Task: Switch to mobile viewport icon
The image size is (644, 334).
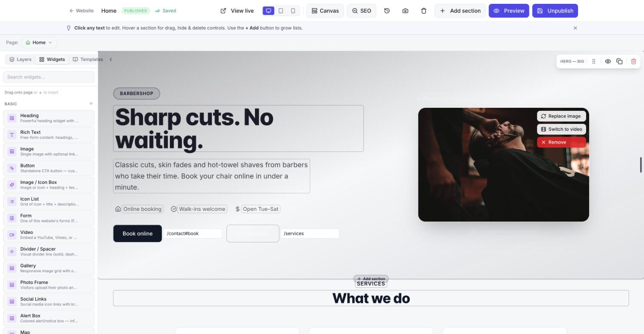Action: pos(293,11)
